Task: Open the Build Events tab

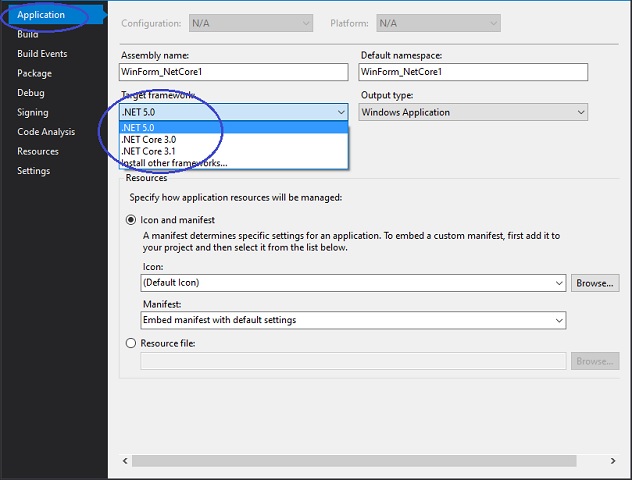Action: click(x=42, y=54)
